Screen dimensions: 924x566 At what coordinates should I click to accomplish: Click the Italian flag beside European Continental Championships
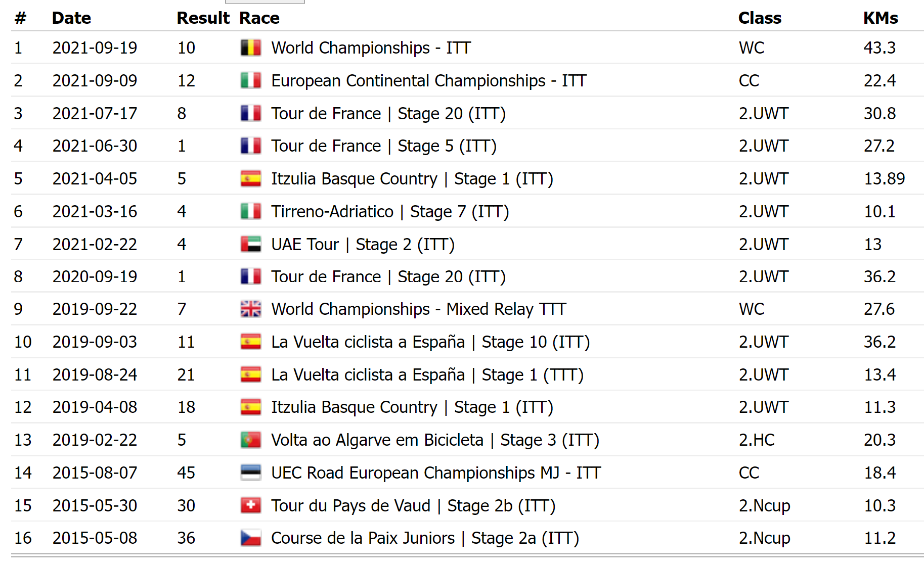[x=250, y=81]
